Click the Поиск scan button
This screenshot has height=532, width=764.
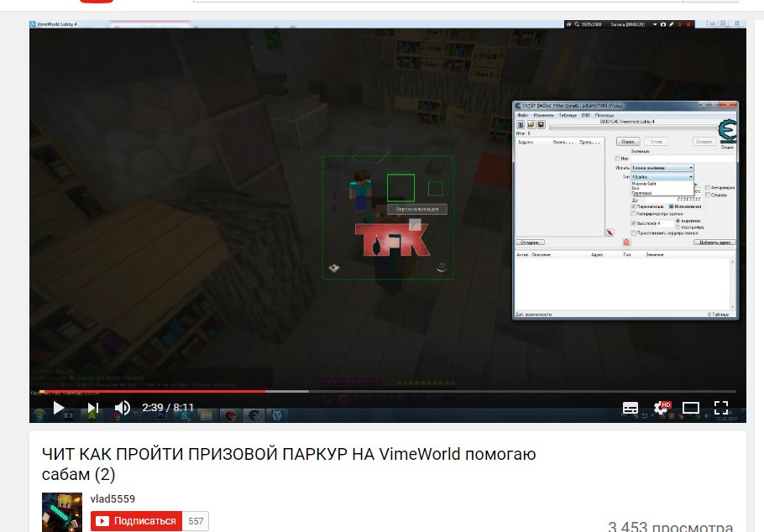coord(628,142)
